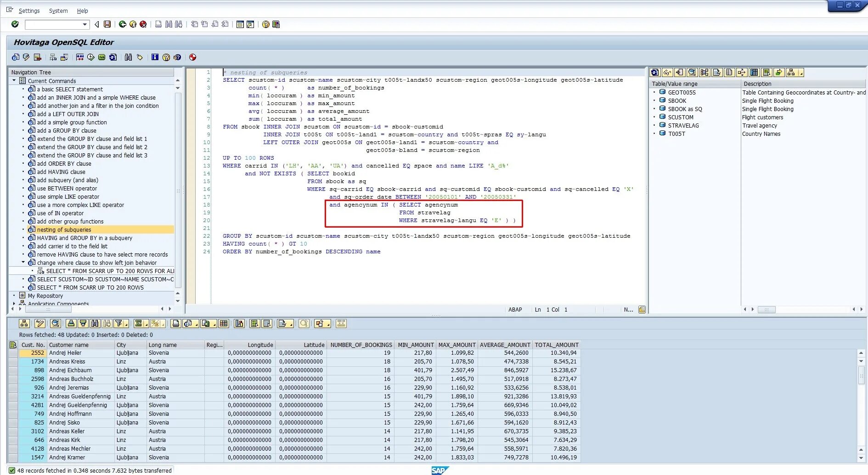Click the binoculars Find icon in results toolbar
This screenshot has width=868, height=475.
point(95,324)
